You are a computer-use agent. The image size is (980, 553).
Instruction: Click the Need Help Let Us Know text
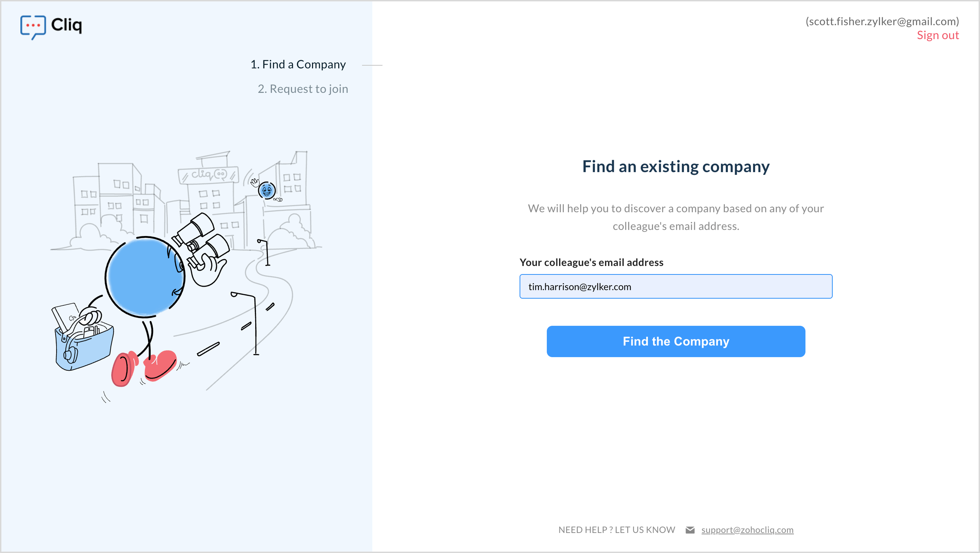tap(616, 530)
